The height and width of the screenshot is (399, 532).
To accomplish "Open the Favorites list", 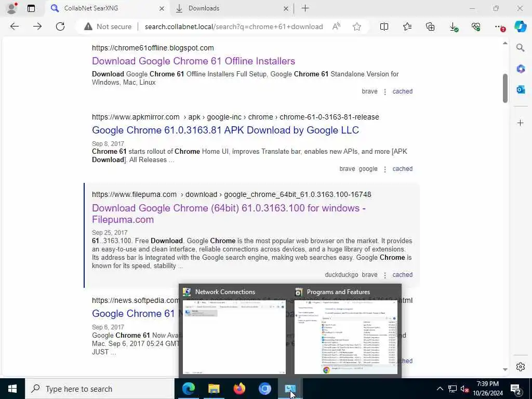I will [407, 26].
